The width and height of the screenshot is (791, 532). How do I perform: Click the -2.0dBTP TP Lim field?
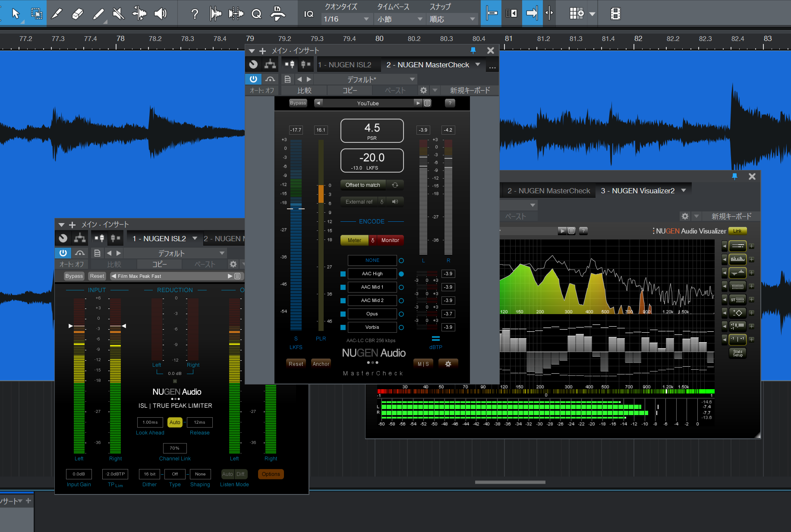click(x=115, y=474)
